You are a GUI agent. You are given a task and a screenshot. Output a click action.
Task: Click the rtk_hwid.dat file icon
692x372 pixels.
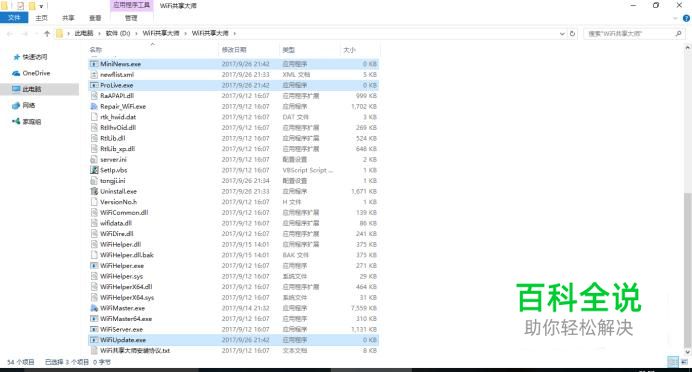click(94, 117)
